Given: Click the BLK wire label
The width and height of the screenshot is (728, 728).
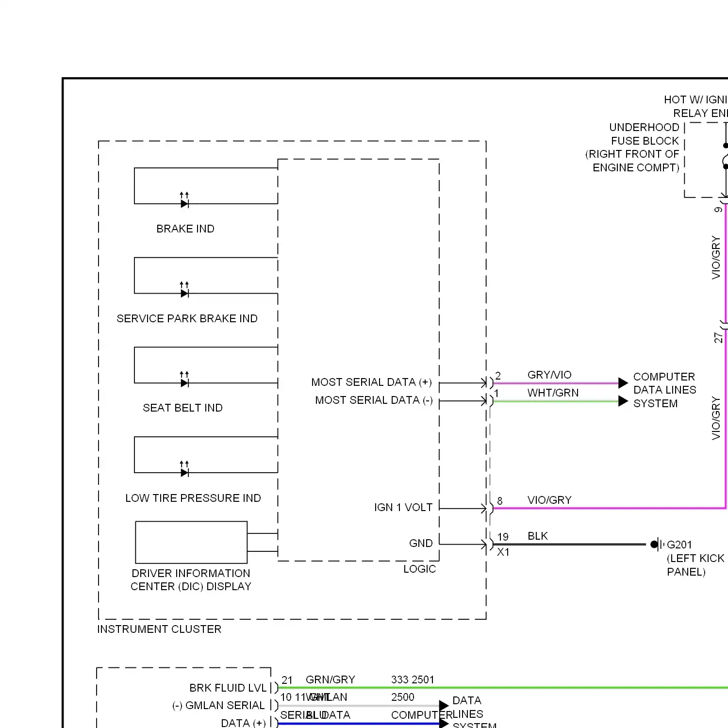Looking at the screenshot, I should [538, 536].
